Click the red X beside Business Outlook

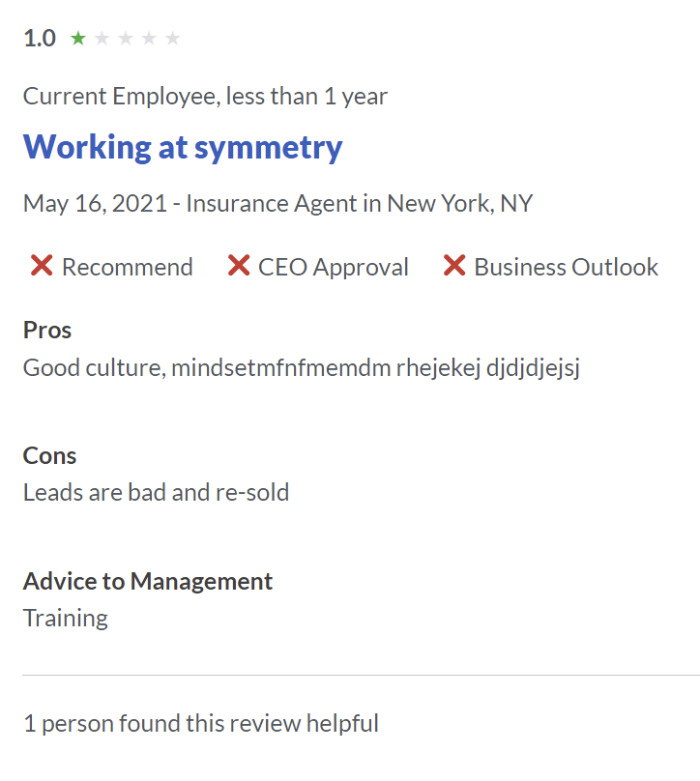[x=454, y=266]
